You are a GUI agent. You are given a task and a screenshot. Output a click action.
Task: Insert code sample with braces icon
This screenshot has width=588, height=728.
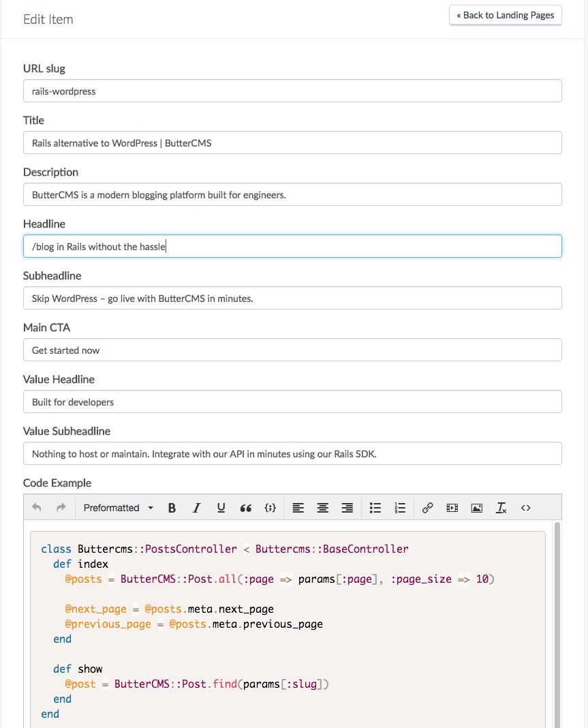point(270,507)
